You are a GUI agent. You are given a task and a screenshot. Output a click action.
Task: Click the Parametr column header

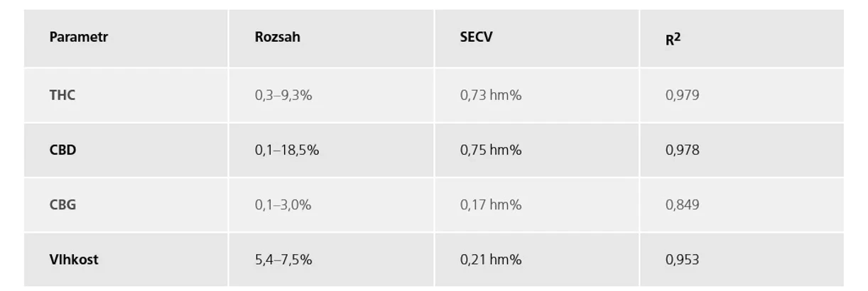coord(79,38)
